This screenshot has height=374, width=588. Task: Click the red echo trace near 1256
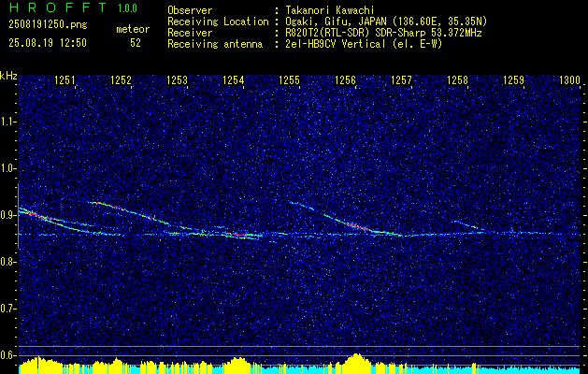coord(356,226)
